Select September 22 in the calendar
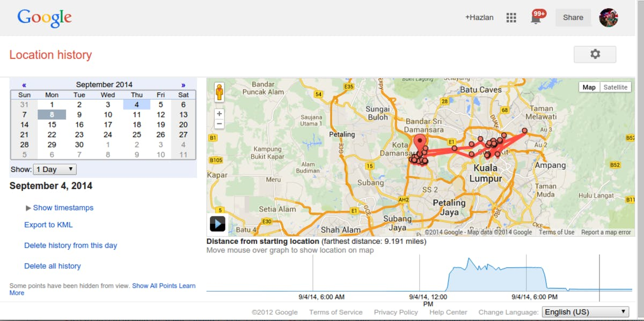Viewport: 644px width, 321px height. (x=52, y=135)
